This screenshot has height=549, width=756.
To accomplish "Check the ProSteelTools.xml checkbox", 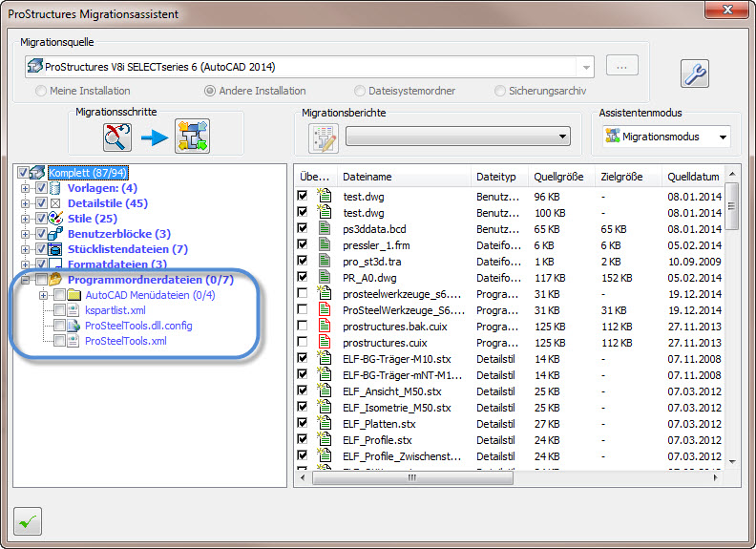I will click(x=60, y=341).
